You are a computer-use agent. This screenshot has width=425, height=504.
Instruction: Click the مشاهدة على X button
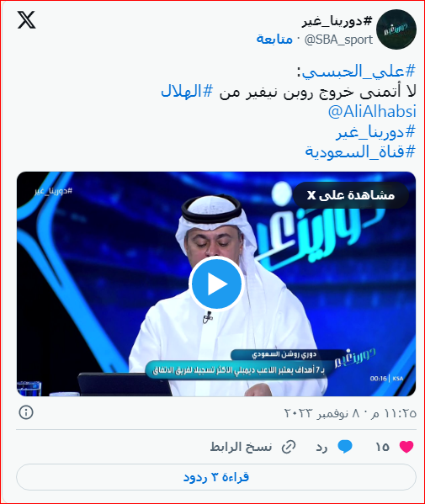[x=351, y=195]
